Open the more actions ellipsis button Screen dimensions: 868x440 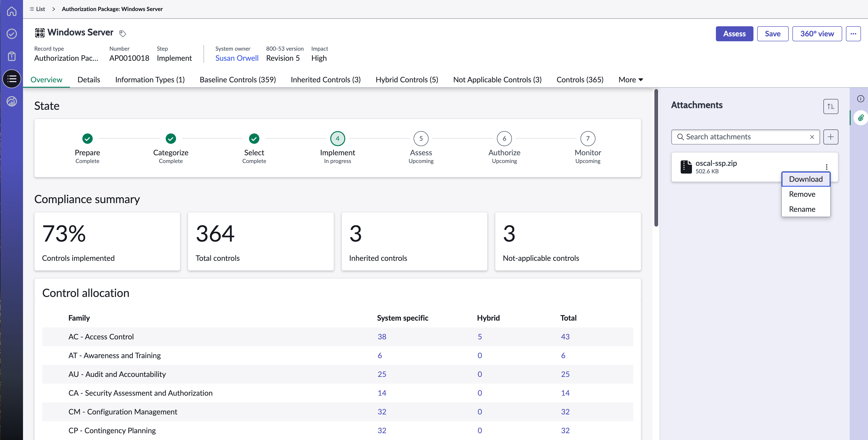click(853, 34)
